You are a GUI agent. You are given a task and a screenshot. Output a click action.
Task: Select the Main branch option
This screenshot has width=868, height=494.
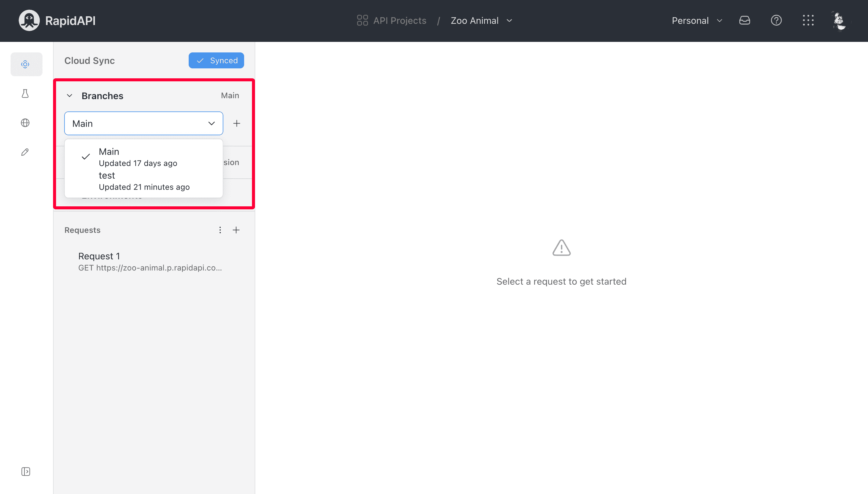(143, 157)
